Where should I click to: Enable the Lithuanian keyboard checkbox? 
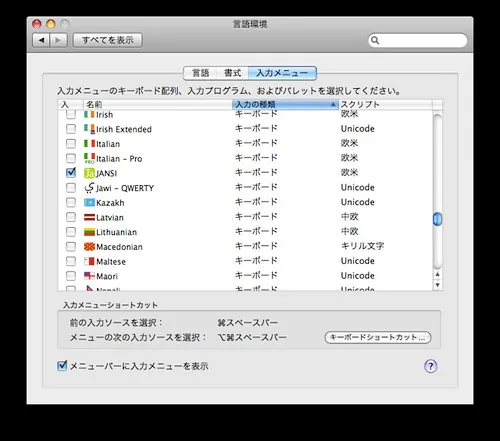71,232
